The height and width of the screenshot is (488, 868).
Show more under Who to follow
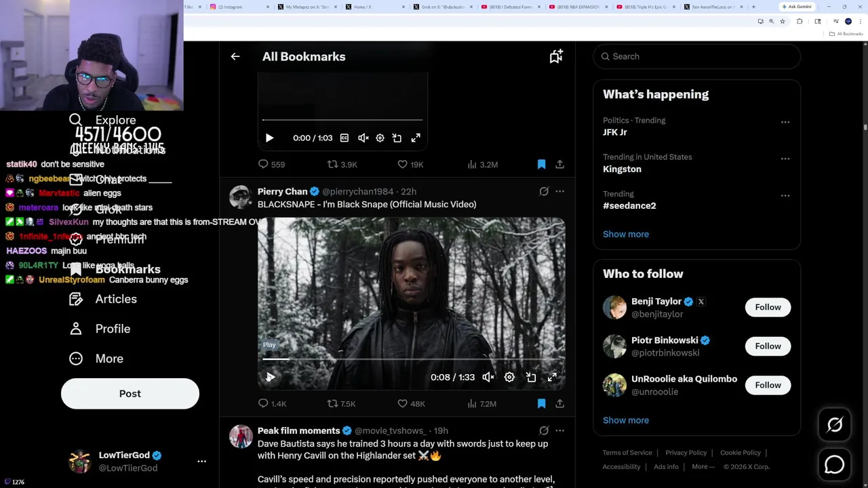pyautogui.click(x=626, y=420)
